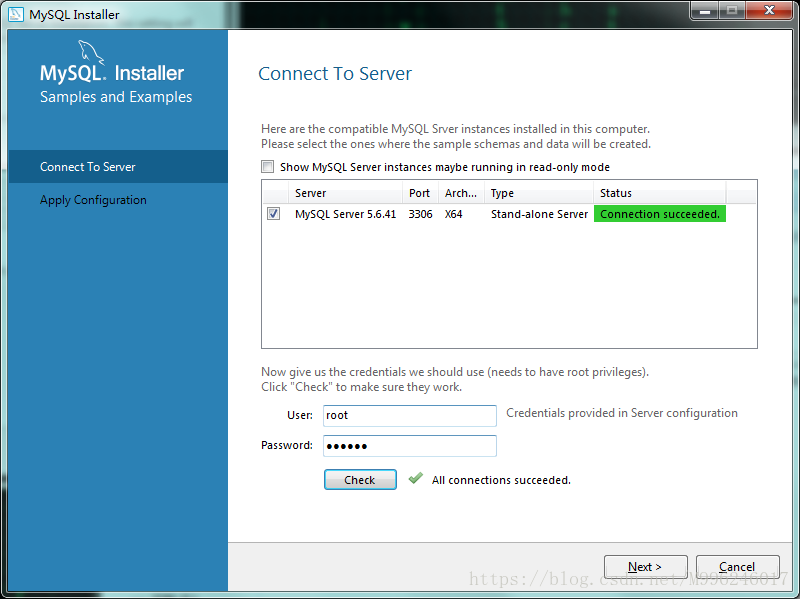The image size is (800, 599).
Task: Click the Cancel button
Action: [x=737, y=566]
